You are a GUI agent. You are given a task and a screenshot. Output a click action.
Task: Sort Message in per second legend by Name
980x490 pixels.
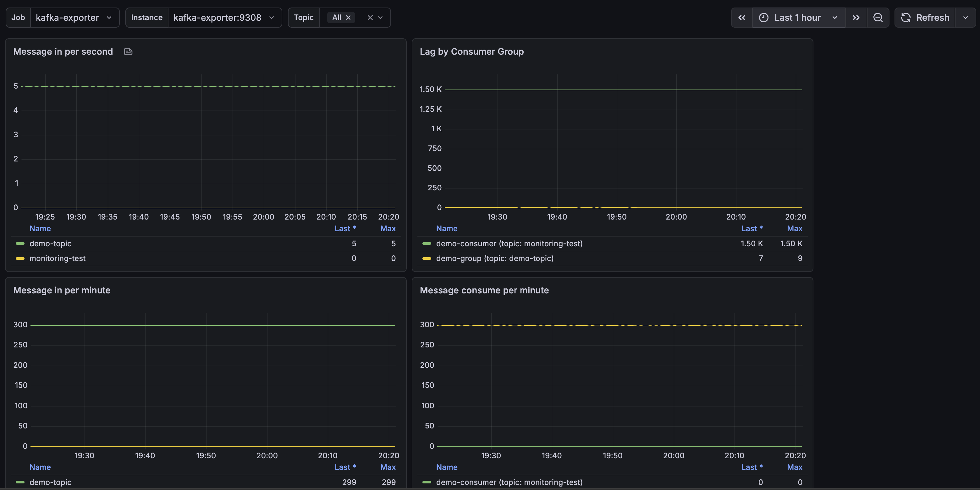click(40, 228)
